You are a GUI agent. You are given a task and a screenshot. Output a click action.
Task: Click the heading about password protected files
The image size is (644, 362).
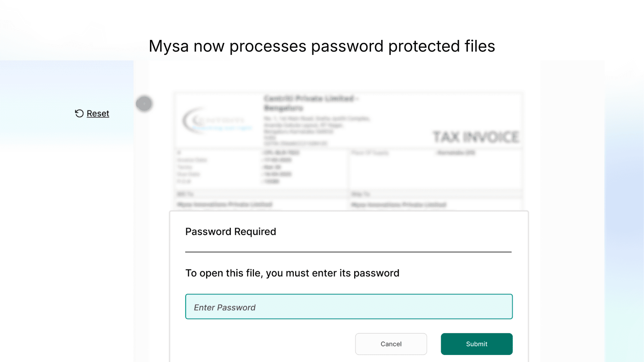322,46
